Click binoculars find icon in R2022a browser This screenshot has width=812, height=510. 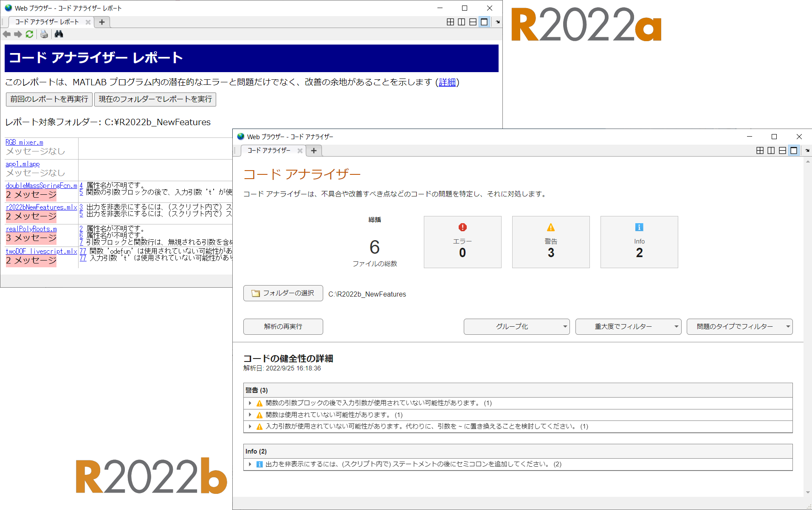pos(59,34)
